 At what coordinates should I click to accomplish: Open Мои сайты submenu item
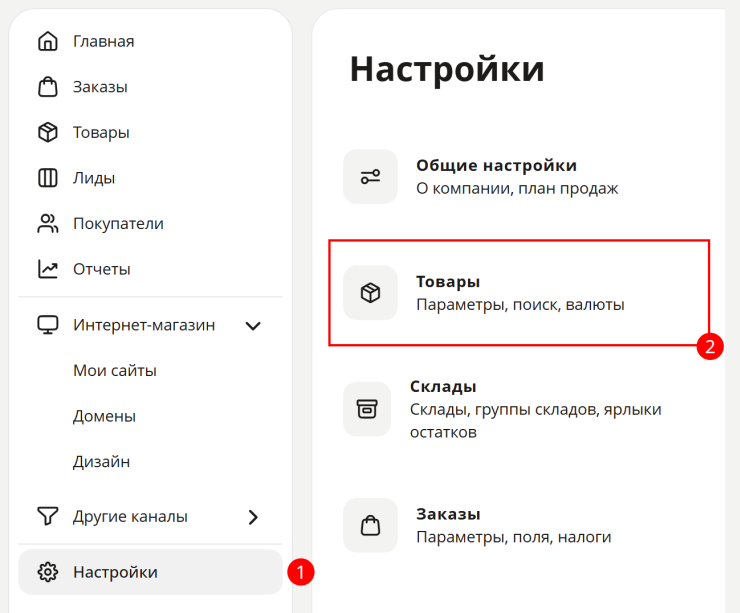click(115, 371)
